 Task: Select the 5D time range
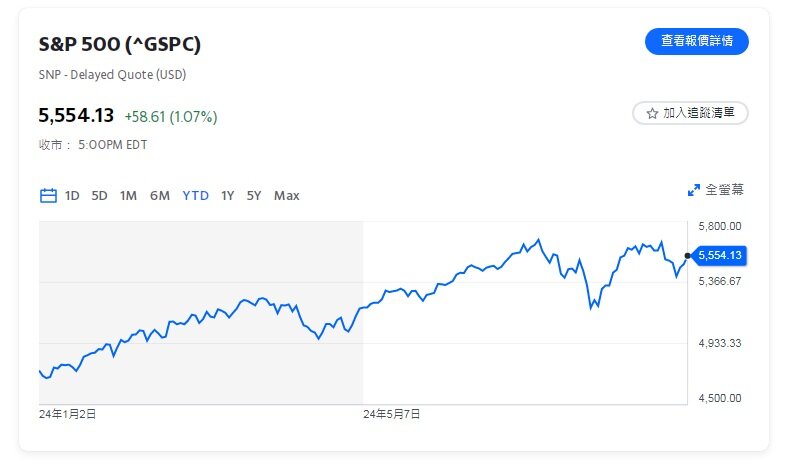pos(99,196)
